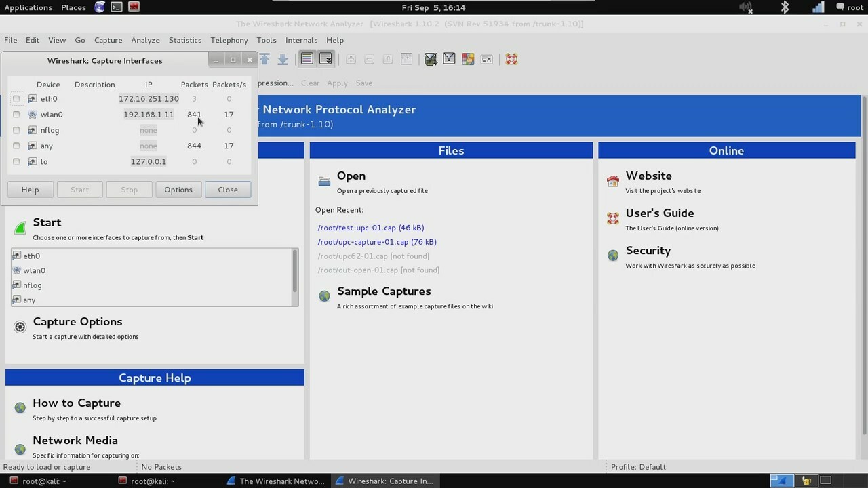Viewport: 868px width, 488px height.
Task: Click the globe icon beside Security
Action: coord(613,256)
